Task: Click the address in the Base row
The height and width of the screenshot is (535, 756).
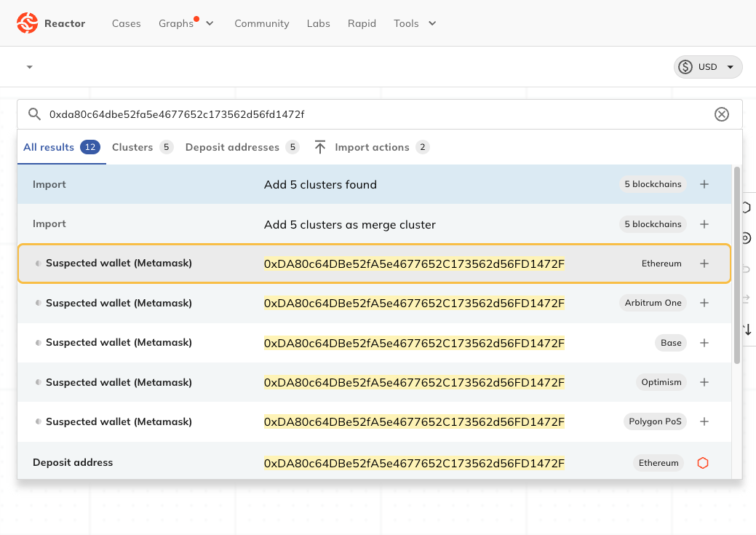Action: [414, 344]
